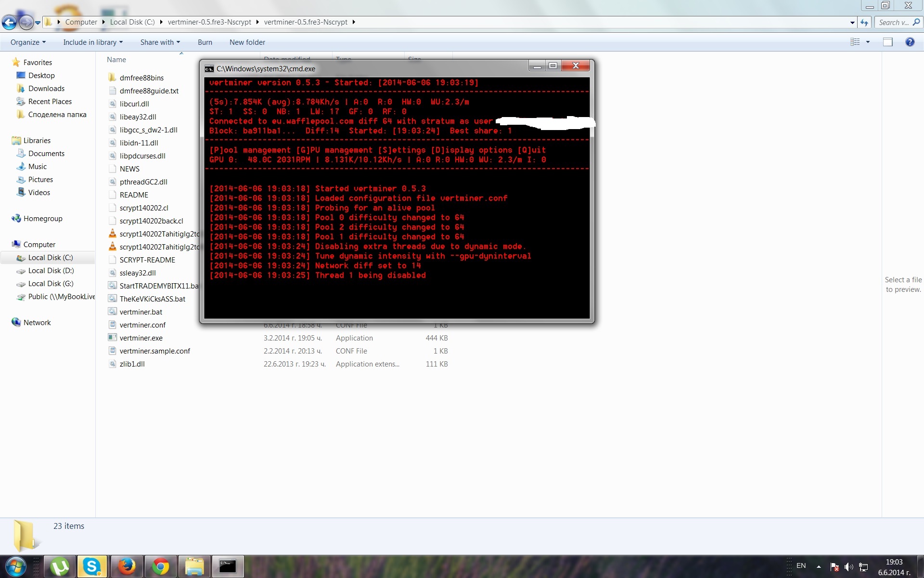This screenshot has width=924, height=578.
Task: Go to Computer in the breadcrumb
Action: point(81,22)
